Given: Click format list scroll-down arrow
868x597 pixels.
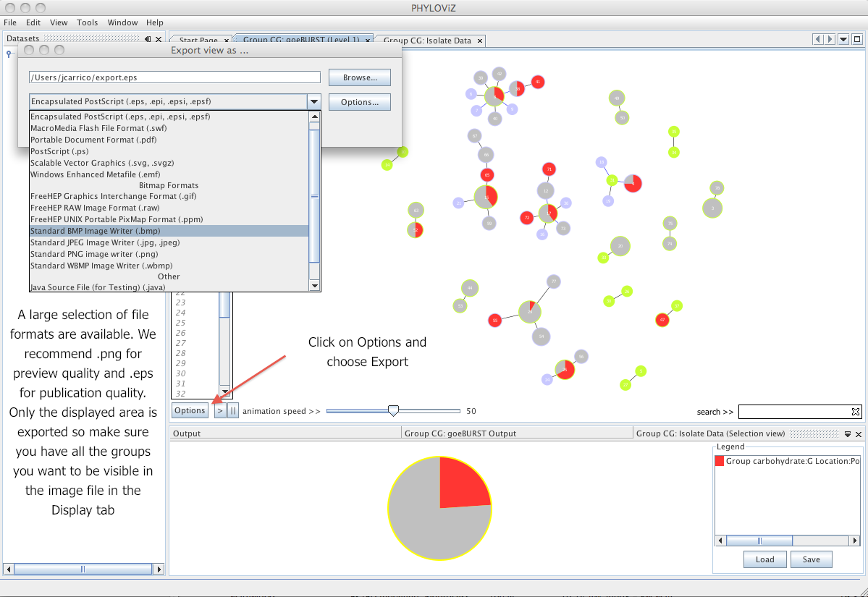Looking at the screenshot, I should tap(314, 286).
